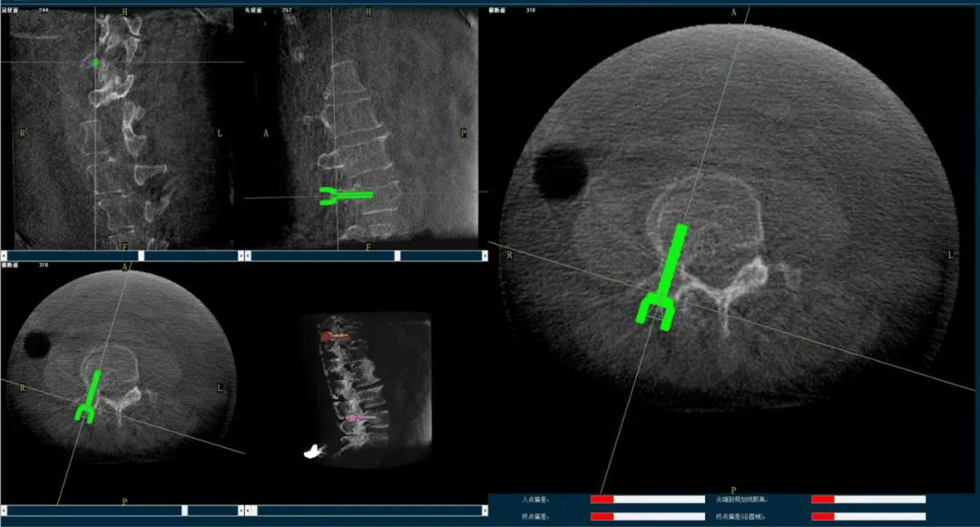Screen dimensions: 980x527
Task: Click the green instrument marker in sagittal view
Action: [x=346, y=194]
